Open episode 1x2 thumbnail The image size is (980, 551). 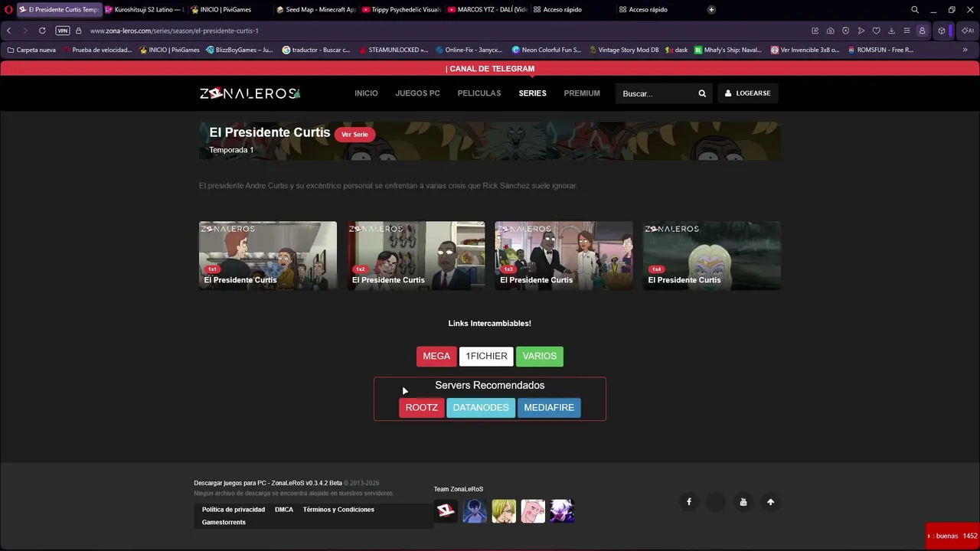(x=416, y=256)
